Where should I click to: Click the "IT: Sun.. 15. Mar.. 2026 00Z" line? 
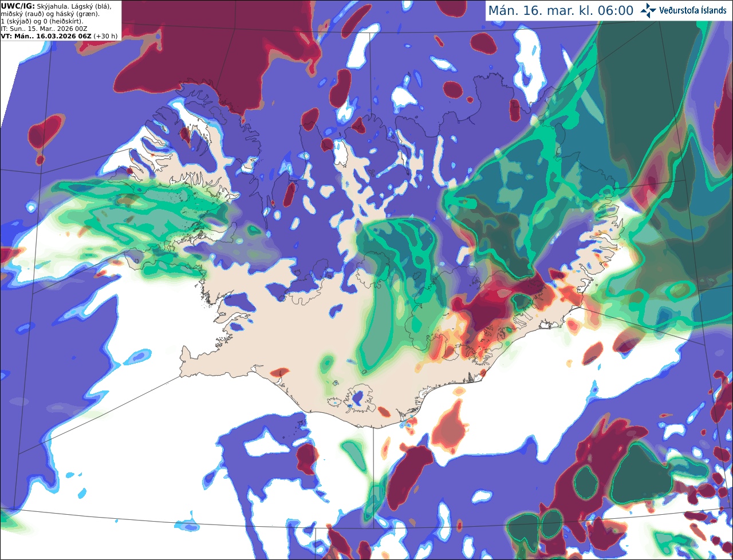(44, 29)
